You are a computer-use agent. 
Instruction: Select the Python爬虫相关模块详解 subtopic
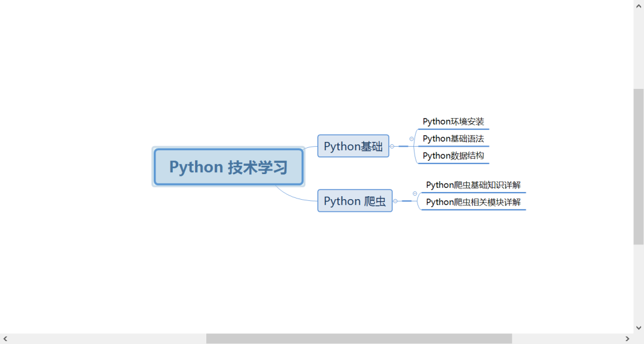tap(474, 202)
